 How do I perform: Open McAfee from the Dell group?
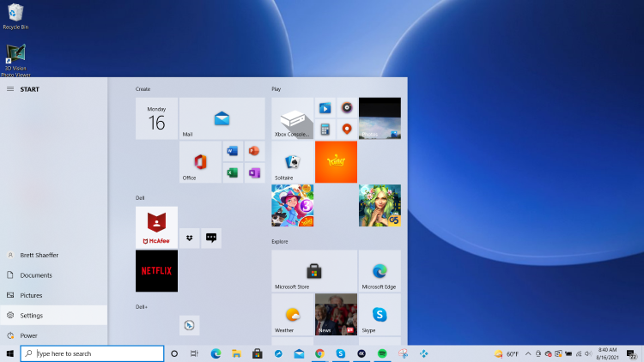[x=156, y=226]
